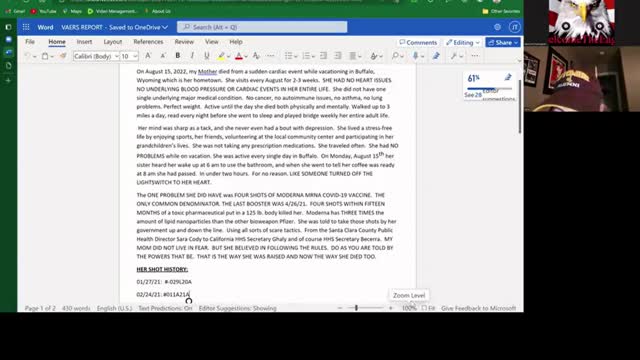Click the 100% zoom level
The height and width of the screenshot is (360, 640).
409,308
